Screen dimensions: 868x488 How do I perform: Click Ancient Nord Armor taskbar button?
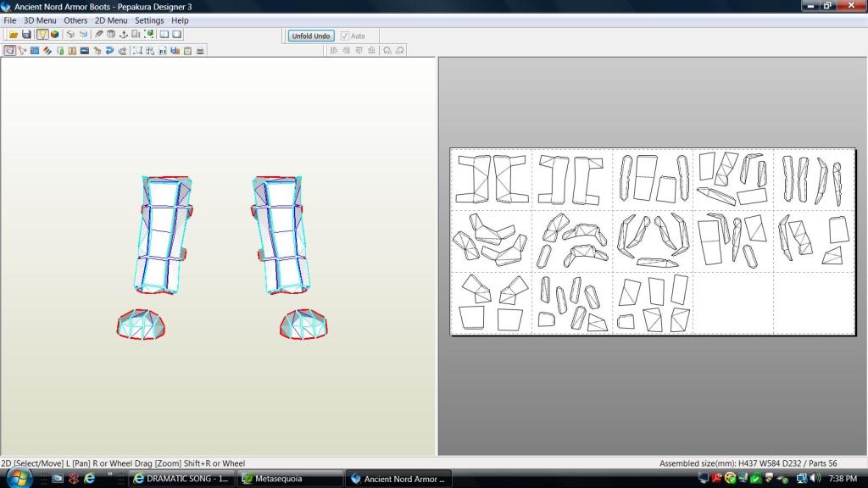click(x=399, y=479)
